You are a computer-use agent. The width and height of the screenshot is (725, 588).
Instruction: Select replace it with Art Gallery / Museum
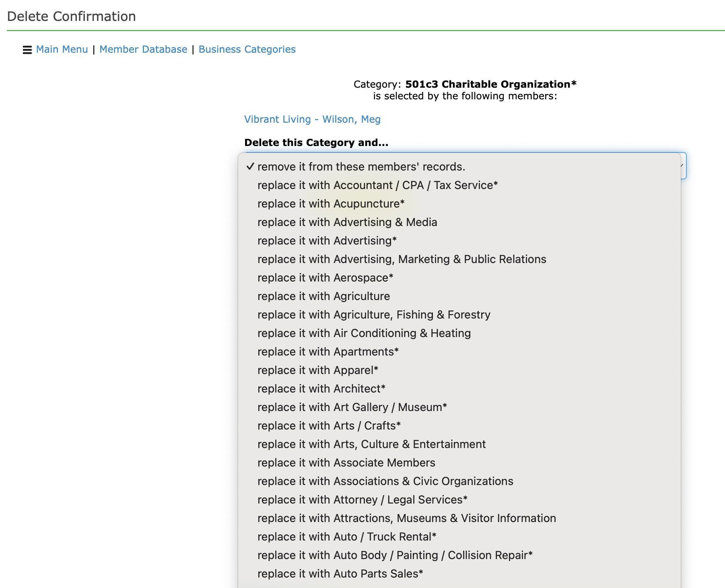click(352, 407)
